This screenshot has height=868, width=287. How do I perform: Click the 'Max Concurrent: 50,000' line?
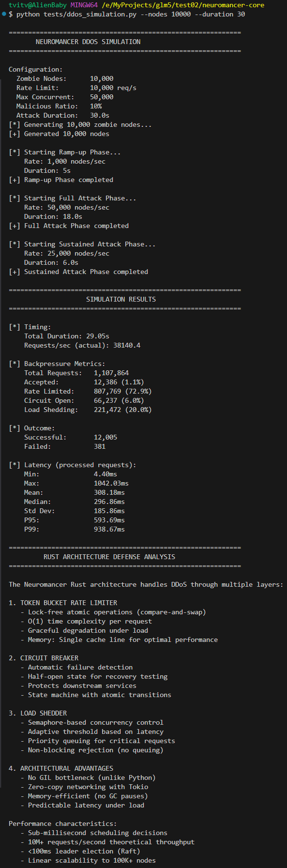(x=65, y=97)
